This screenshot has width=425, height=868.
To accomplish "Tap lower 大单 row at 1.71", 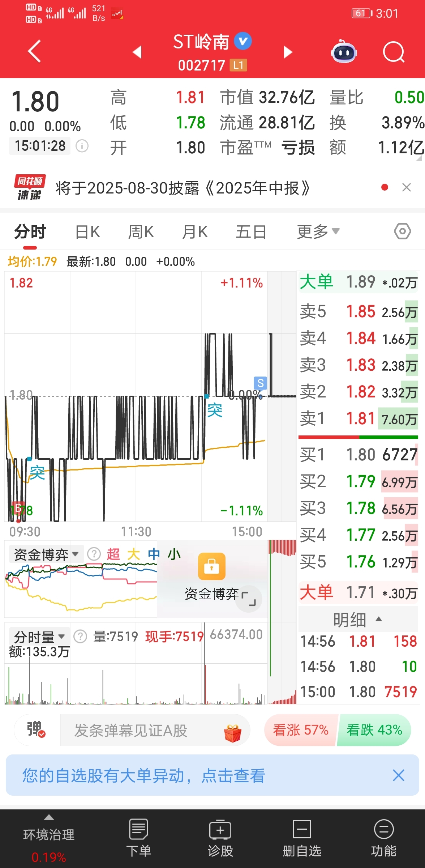I will coord(359,593).
